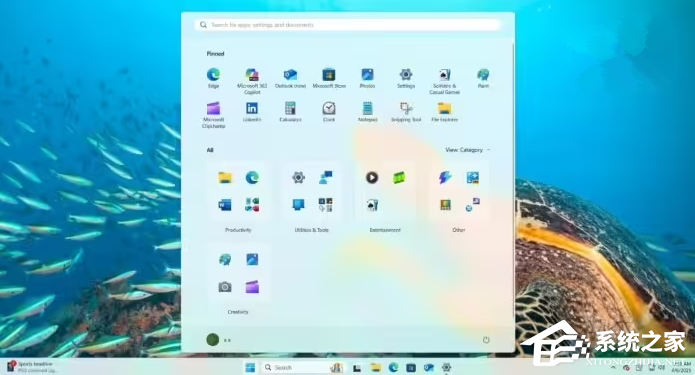Open Edge from the Pinned apps
This screenshot has width=695, height=375.
pos(213,78)
